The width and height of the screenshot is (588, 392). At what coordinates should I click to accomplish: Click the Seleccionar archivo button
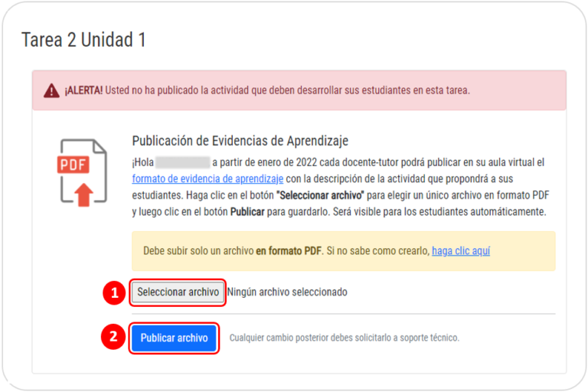[x=178, y=292]
